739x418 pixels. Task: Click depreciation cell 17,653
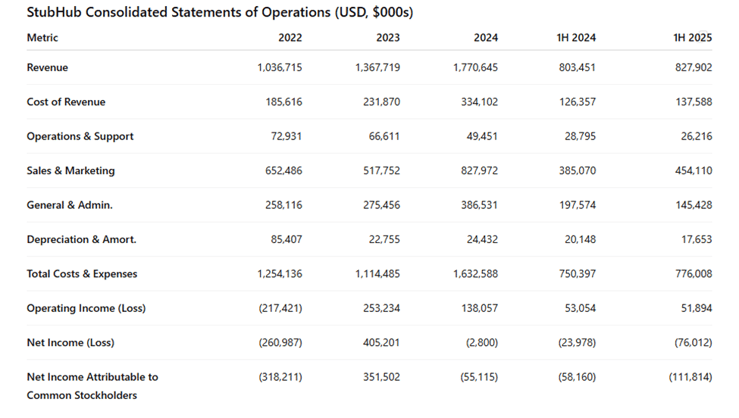click(x=696, y=239)
